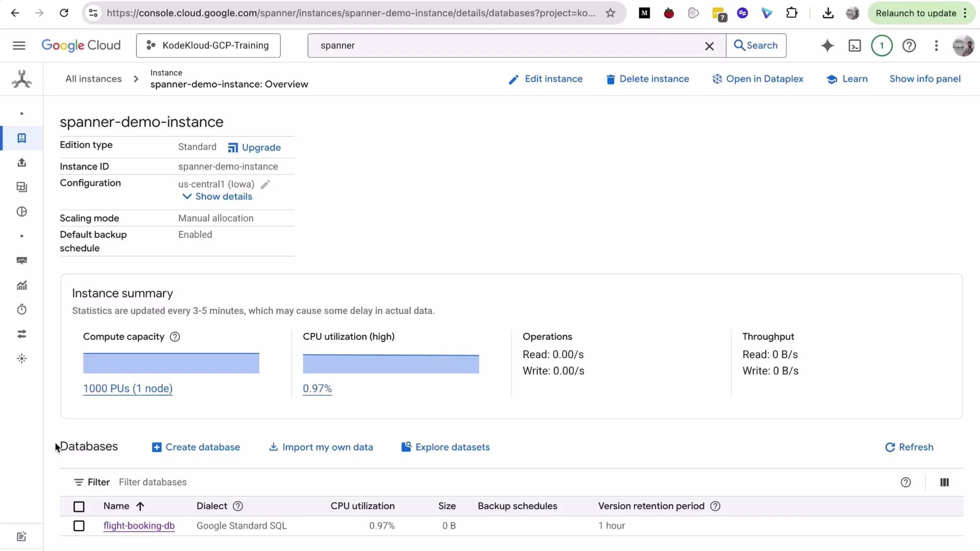The width and height of the screenshot is (980, 551).
Task: Click the Size column header
Action: [447, 506]
